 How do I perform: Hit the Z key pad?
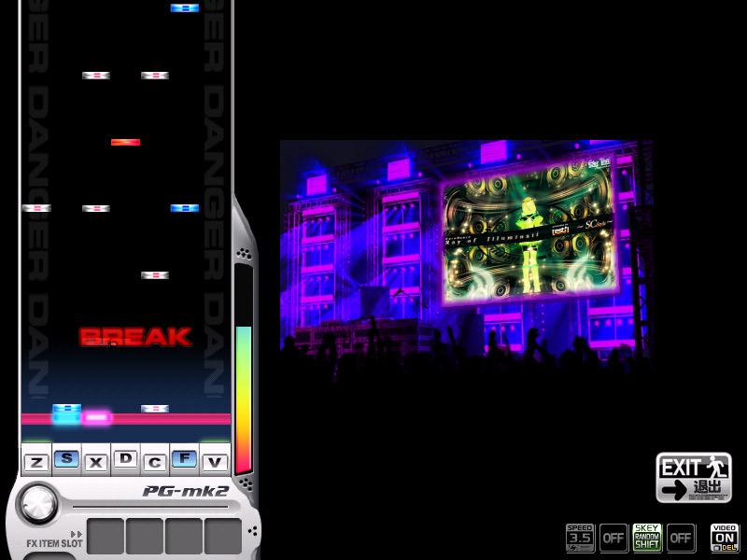click(x=36, y=461)
